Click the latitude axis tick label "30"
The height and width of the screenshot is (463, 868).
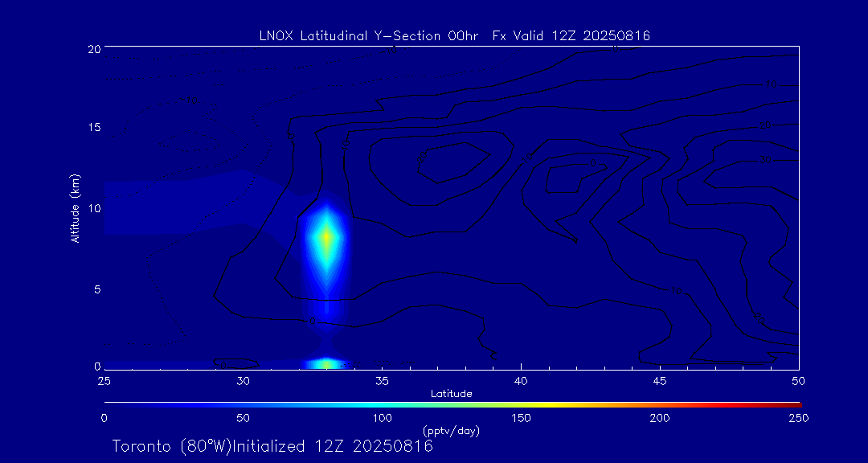click(x=243, y=381)
